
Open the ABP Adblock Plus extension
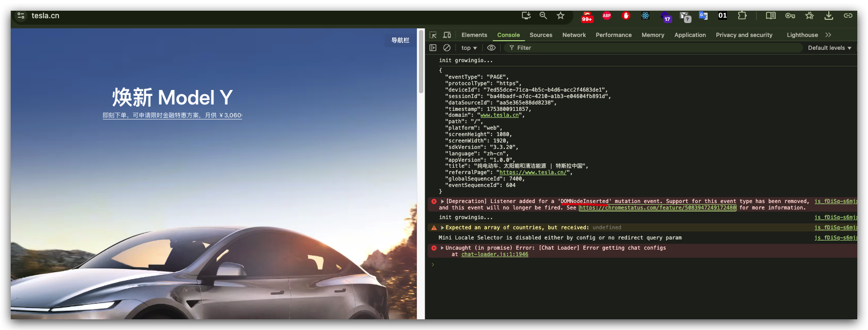(607, 16)
